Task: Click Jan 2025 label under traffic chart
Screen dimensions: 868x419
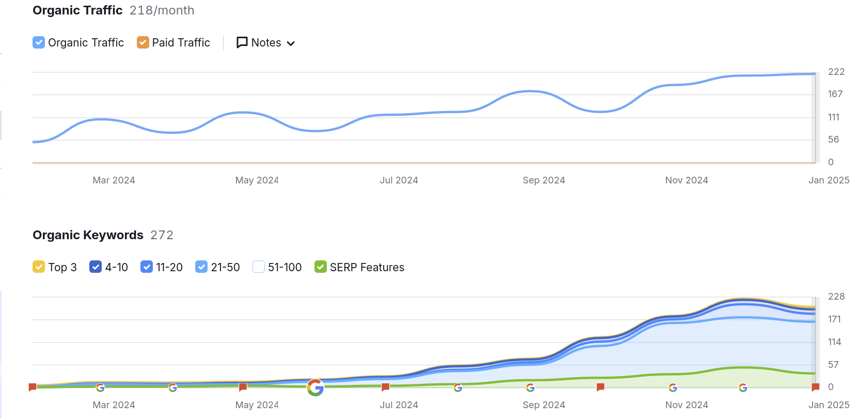Action: [829, 180]
